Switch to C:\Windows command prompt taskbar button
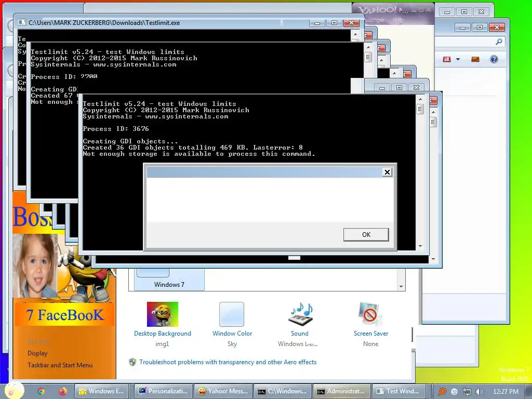The image size is (532, 399). click(283, 391)
